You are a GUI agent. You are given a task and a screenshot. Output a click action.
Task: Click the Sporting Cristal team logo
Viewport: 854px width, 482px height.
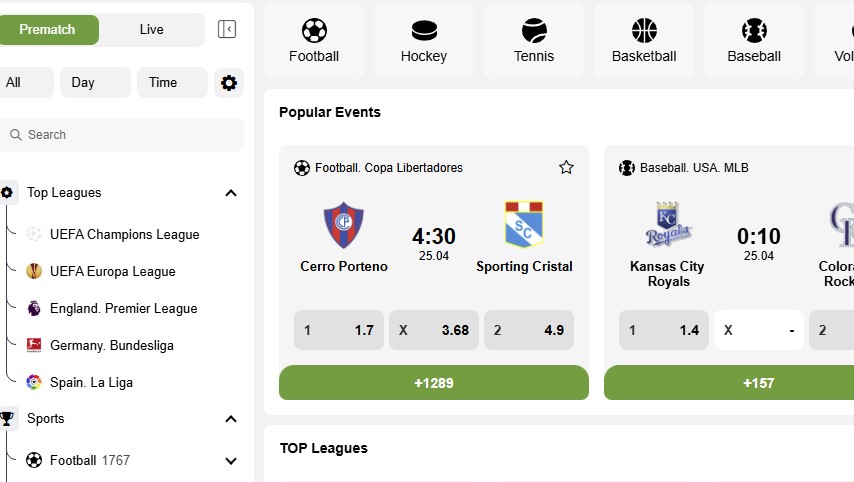tap(524, 224)
